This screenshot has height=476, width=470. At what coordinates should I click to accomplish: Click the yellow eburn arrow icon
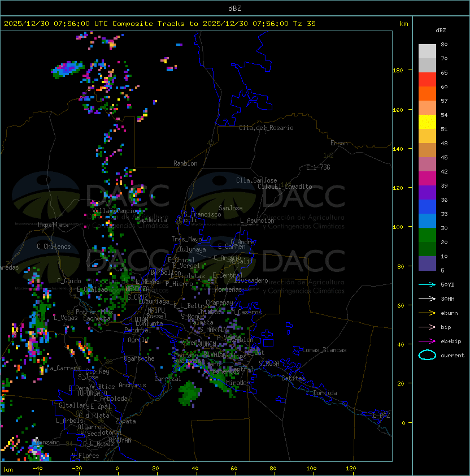coord(427,313)
